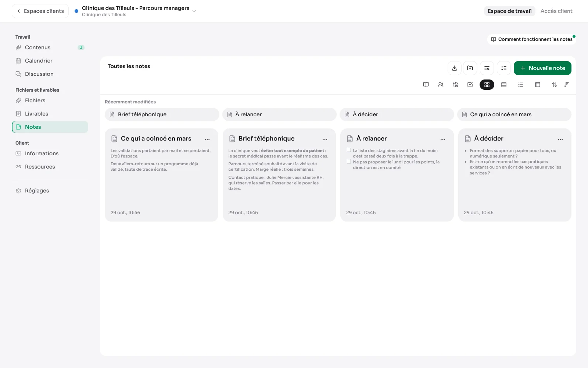Open more options on Ce qui a coincé card
588x368 pixels.
coord(207,139)
